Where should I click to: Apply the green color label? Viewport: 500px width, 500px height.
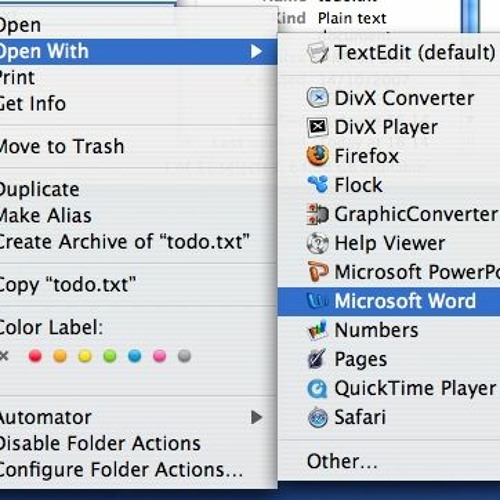(x=110, y=356)
